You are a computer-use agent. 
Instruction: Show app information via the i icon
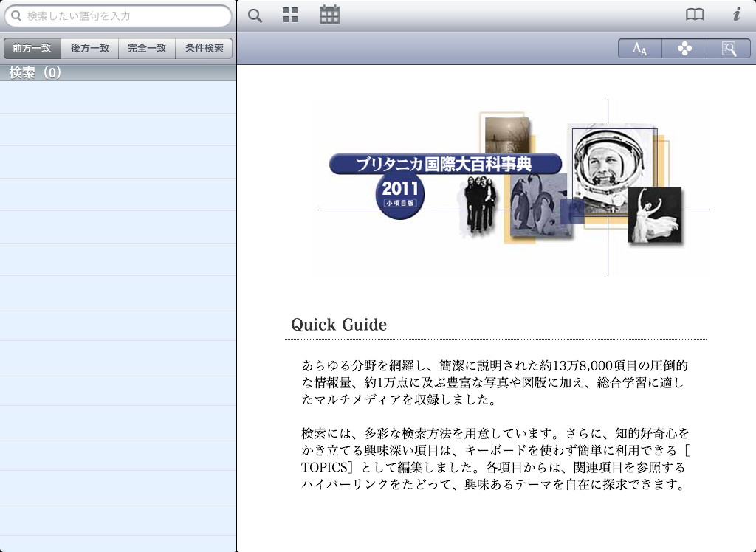736,15
